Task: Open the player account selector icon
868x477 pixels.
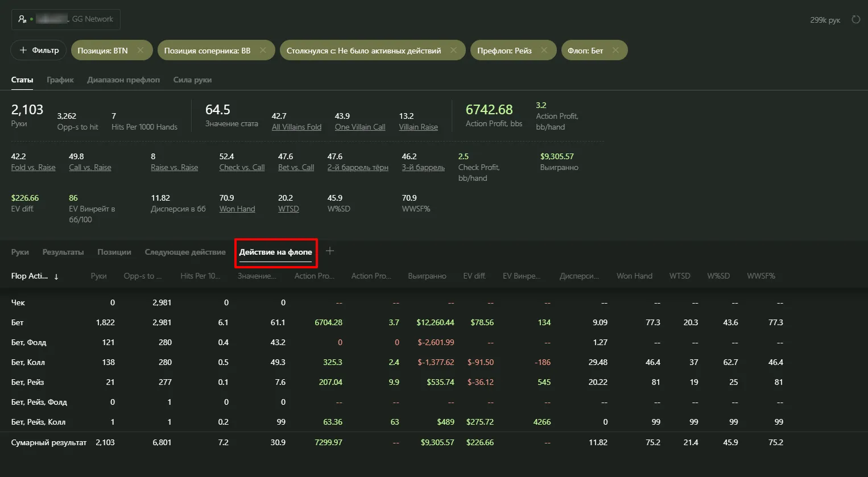Action: pos(22,19)
